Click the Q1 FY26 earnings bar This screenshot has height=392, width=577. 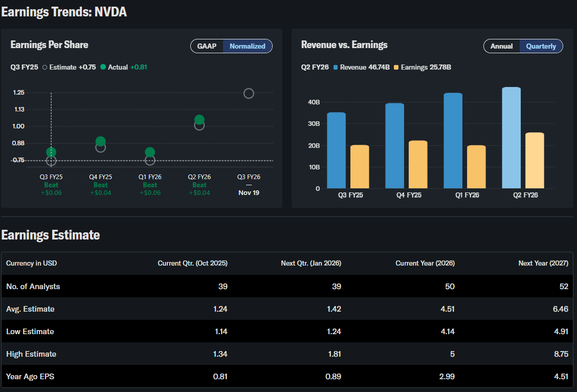[477, 167]
